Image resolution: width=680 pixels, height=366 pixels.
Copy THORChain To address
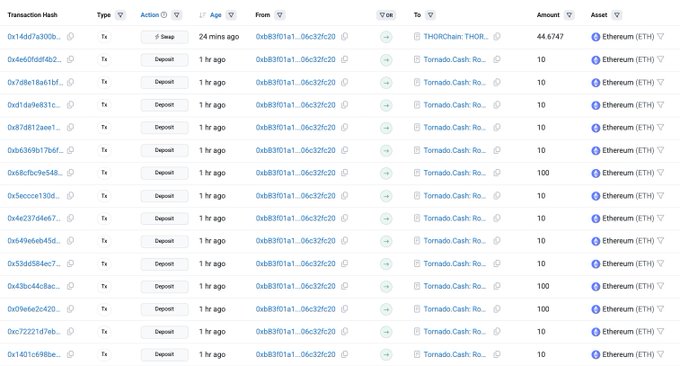click(497, 37)
